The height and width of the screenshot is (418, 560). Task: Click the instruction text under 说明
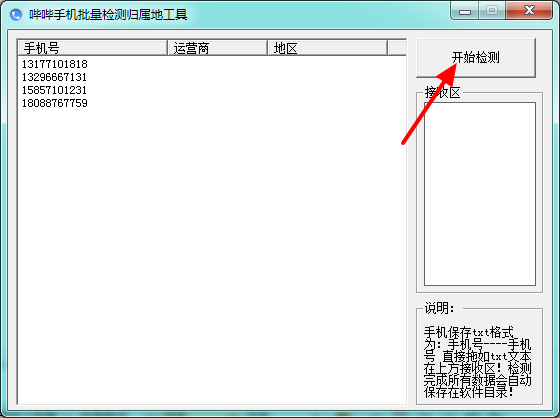pos(478,362)
